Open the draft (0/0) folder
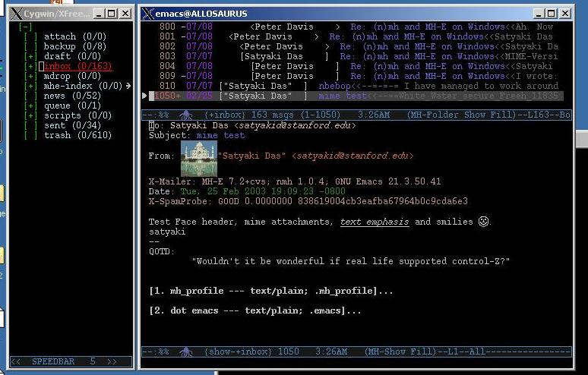The width and height of the screenshot is (588, 375). pyautogui.click(x=72, y=56)
